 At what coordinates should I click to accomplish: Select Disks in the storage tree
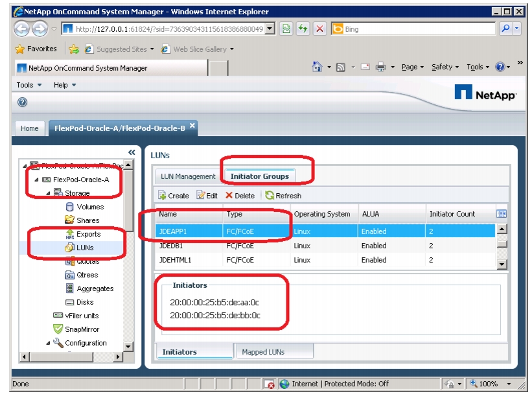pyautogui.click(x=80, y=302)
